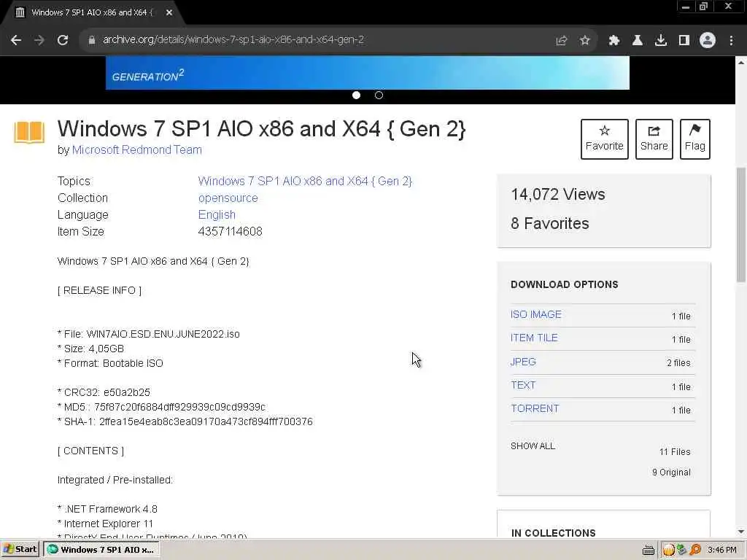Screen dimensions: 747x560
Task: Click the ISO file name line
Action: point(149,334)
